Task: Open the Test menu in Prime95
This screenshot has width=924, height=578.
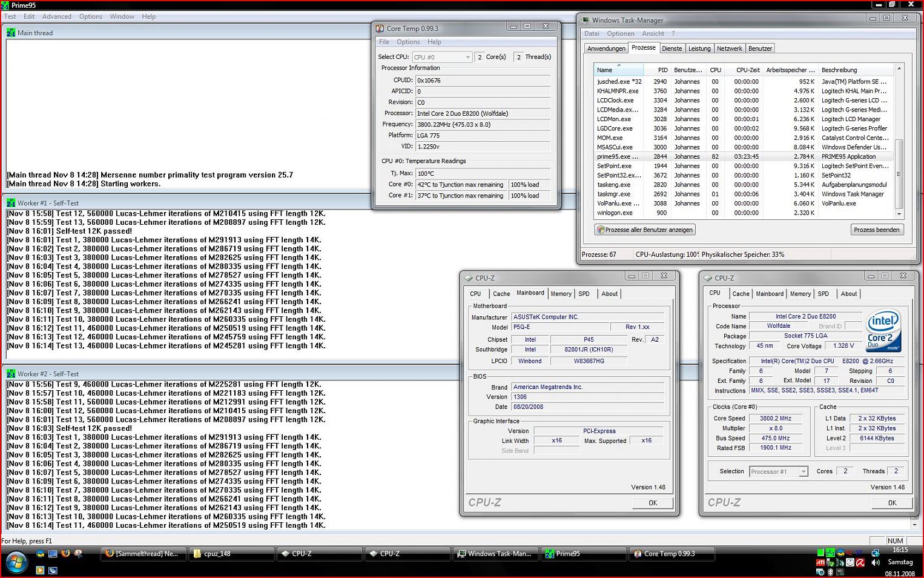Action: pos(11,16)
